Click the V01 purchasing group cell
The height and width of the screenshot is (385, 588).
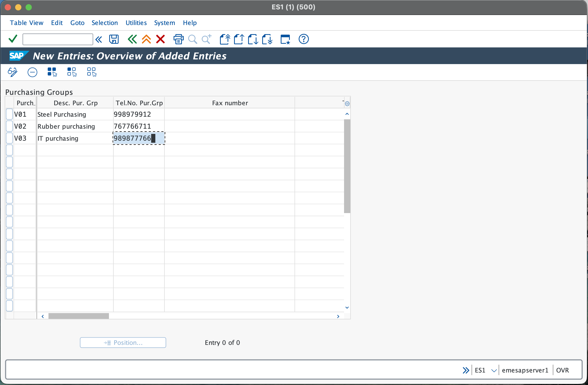[24, 114]
